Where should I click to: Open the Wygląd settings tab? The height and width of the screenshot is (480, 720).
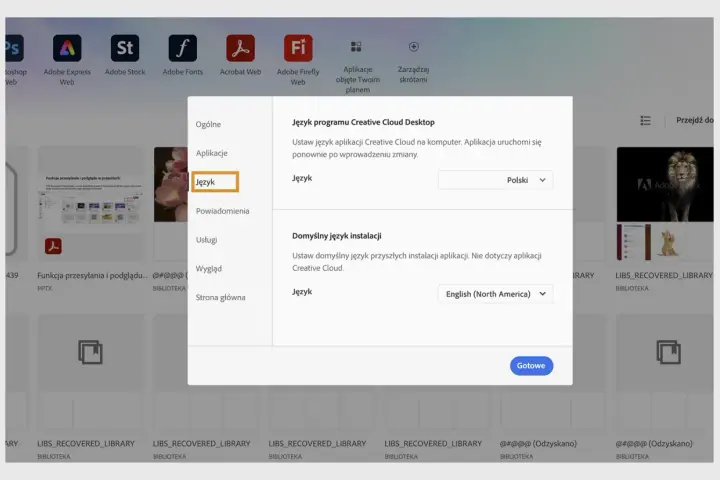point(208,269)
